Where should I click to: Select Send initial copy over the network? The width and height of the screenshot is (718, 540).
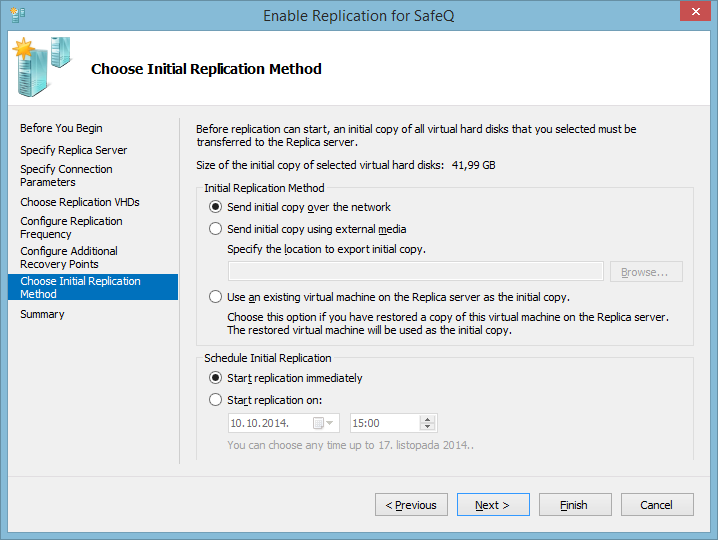pyautogui.click(x=216, y=207)
